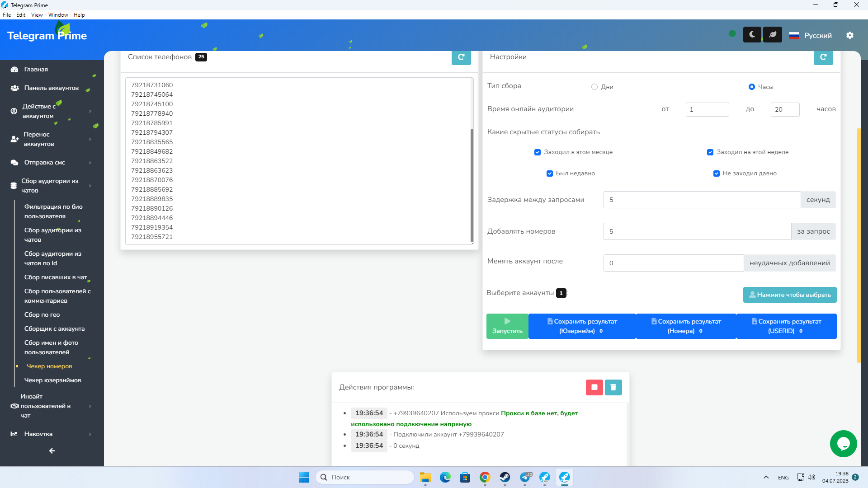Open the Window menu
This screenshot has width=868, height=488.
coord(58,15)
